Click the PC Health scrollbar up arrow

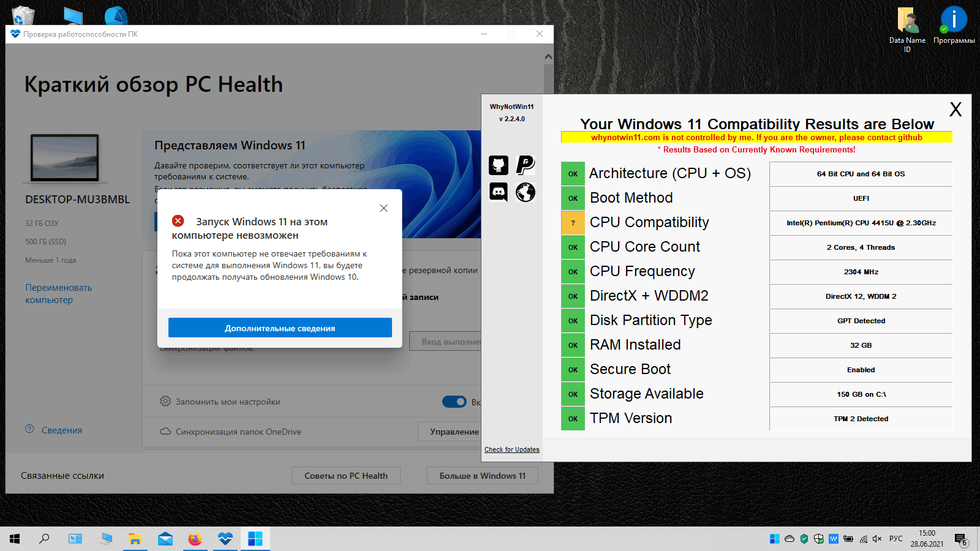point(548,56)
